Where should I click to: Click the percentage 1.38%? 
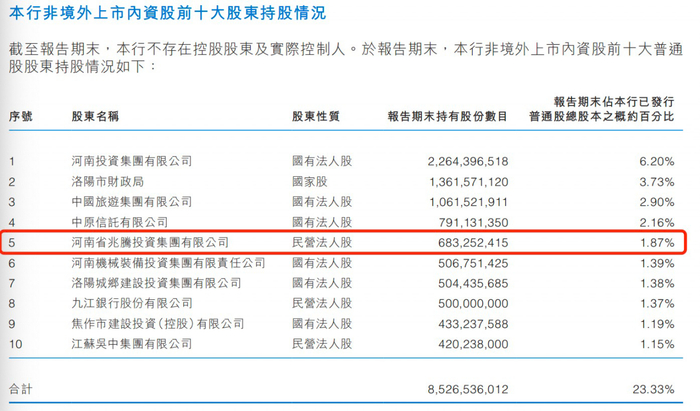pyautogui.click(x=657, y=283)
